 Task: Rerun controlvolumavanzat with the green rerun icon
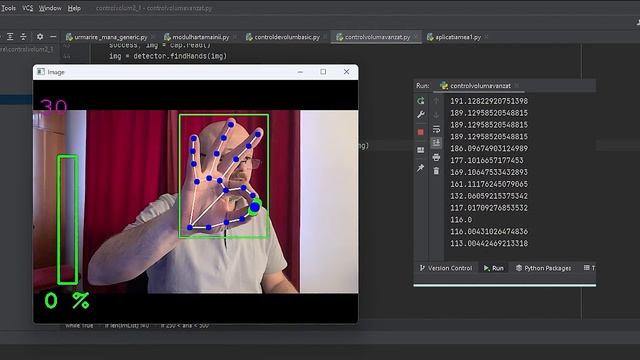pyautogui.click(x=420, y=101)
